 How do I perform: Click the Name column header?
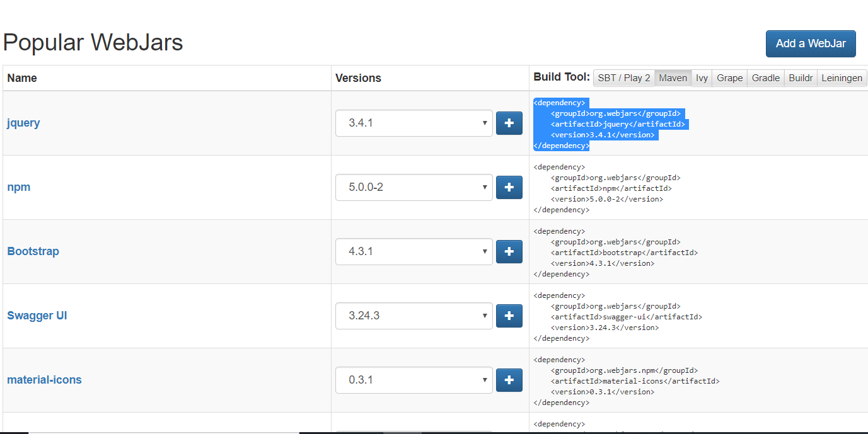point(22,78)
